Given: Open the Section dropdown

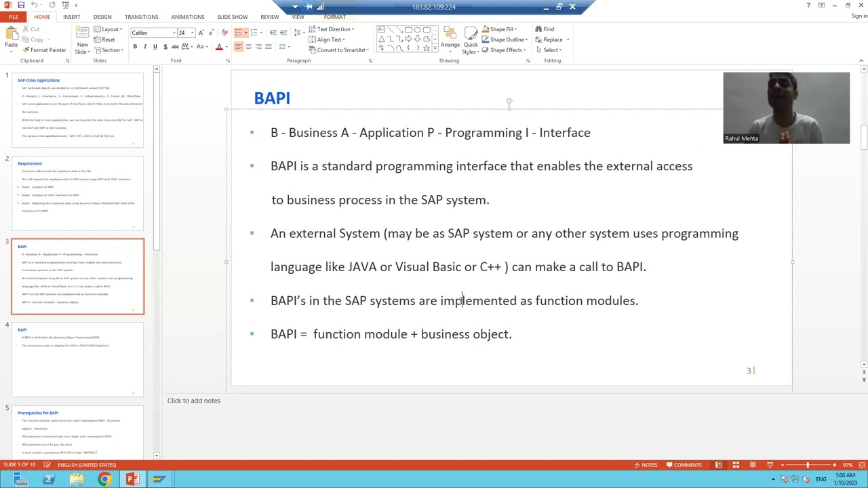Looking at the screenshot, I should (x=108, y=50).
